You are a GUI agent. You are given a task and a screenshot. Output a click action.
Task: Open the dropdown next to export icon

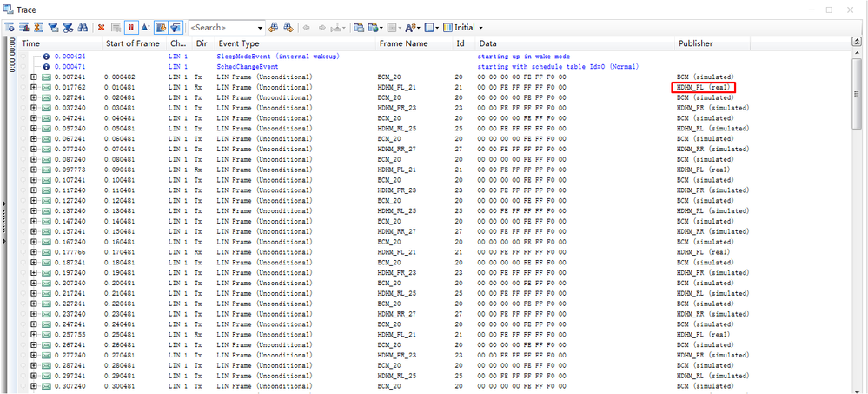click(381, 27)
